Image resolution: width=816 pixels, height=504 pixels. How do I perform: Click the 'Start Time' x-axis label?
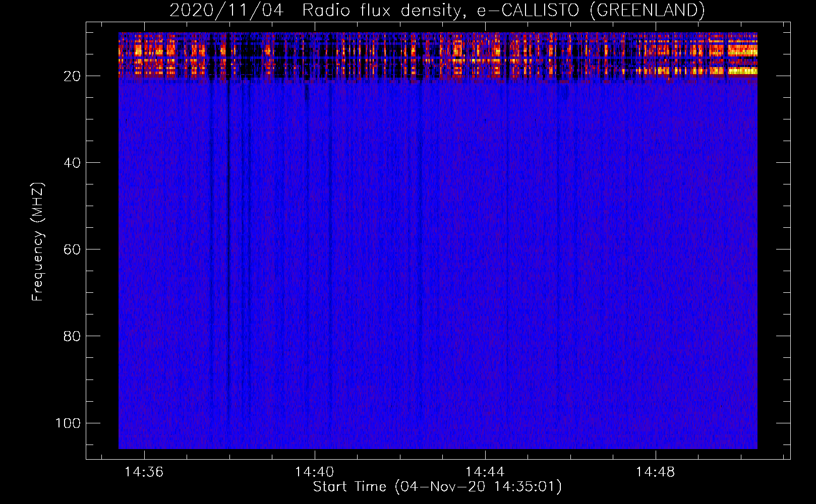coord(349,487)
